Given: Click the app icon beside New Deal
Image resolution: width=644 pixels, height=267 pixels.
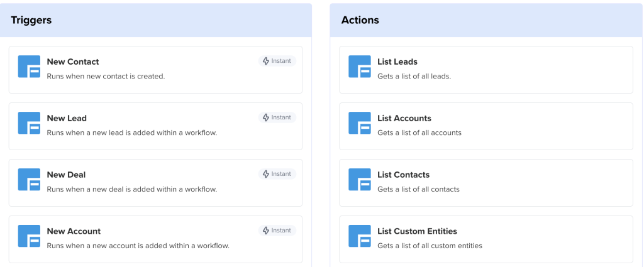Looking at the screenshot, I should click(29, 180).
